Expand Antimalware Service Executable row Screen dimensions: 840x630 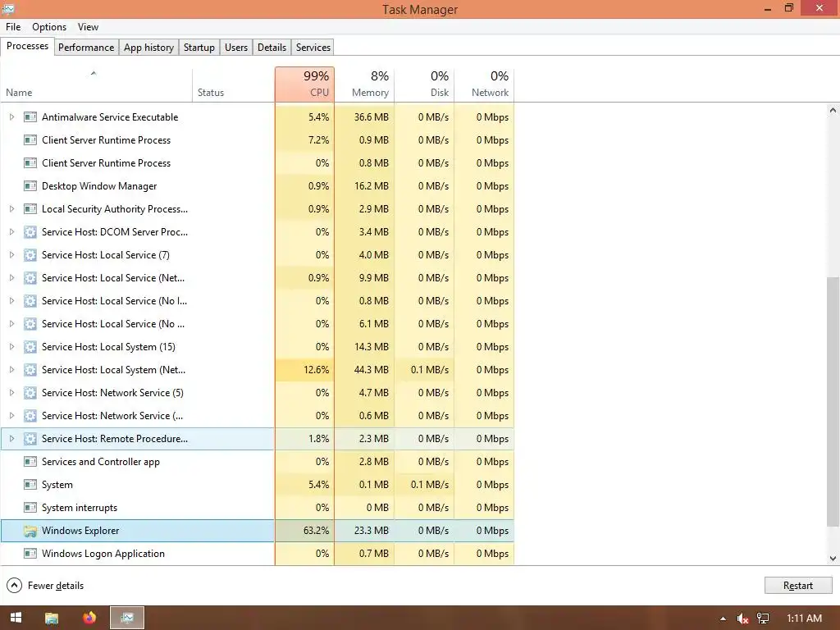pyautogui.click(x=11, y=116)
